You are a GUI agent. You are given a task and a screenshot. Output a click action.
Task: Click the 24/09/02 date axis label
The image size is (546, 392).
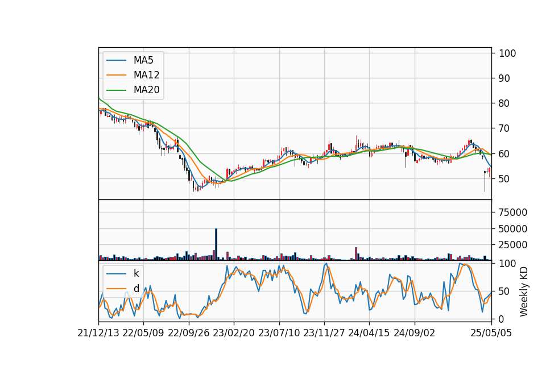(x=415, y=333)
